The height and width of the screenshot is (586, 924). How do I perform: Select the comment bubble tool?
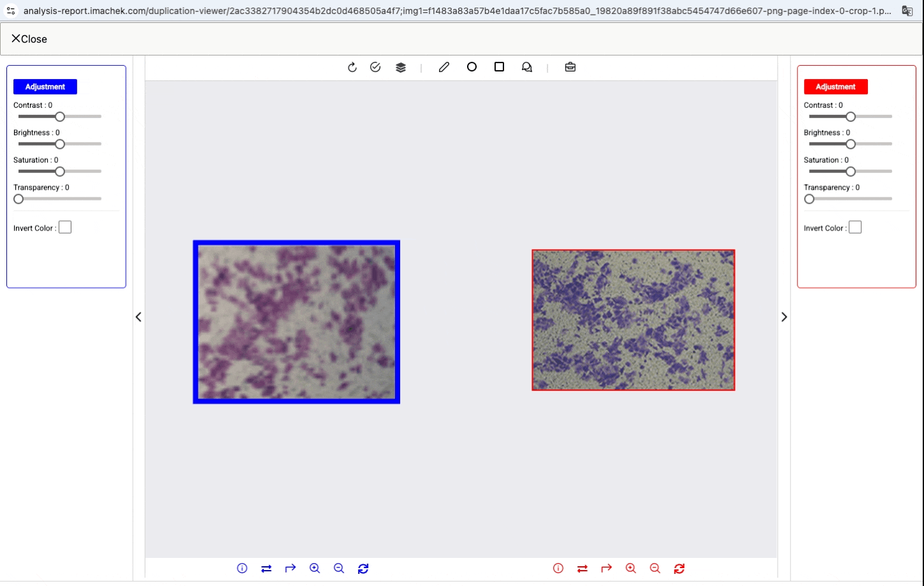(526, 67)
